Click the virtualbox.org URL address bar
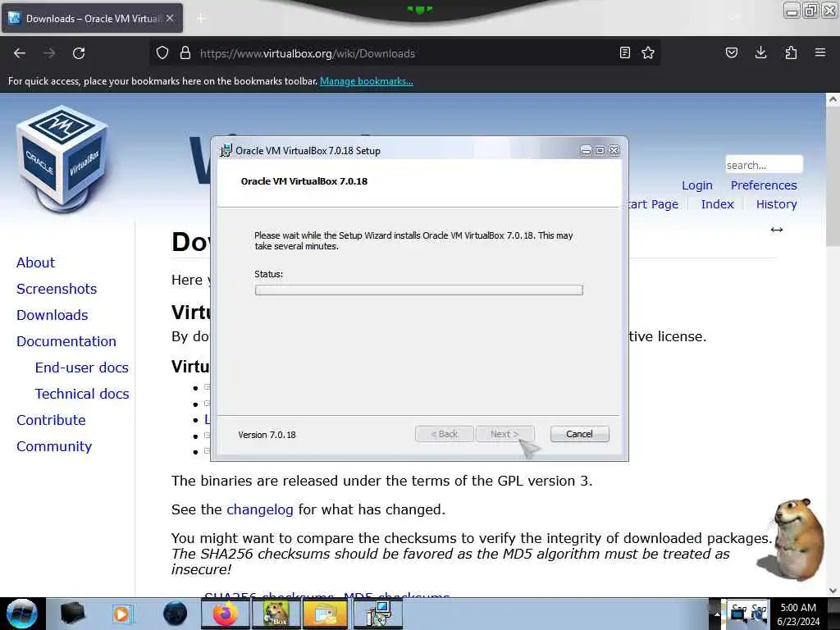Screen dimensions: 840x630 404,53
